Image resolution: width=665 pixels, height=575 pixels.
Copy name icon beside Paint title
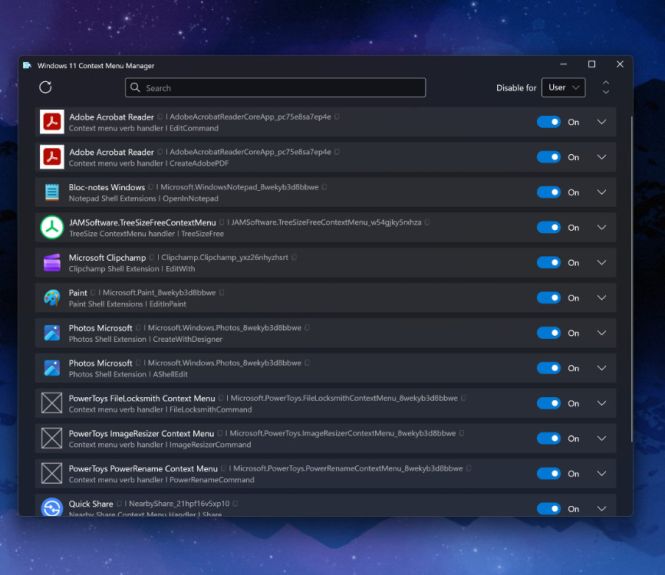coord(92,293)
